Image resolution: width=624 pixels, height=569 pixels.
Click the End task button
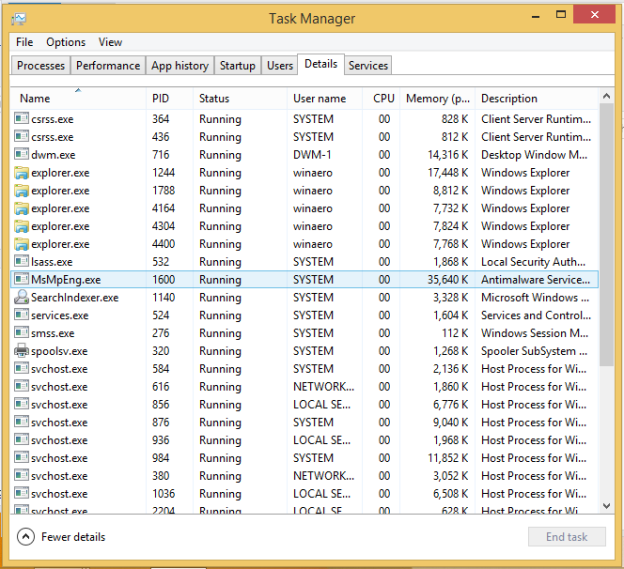pos(567,537)
